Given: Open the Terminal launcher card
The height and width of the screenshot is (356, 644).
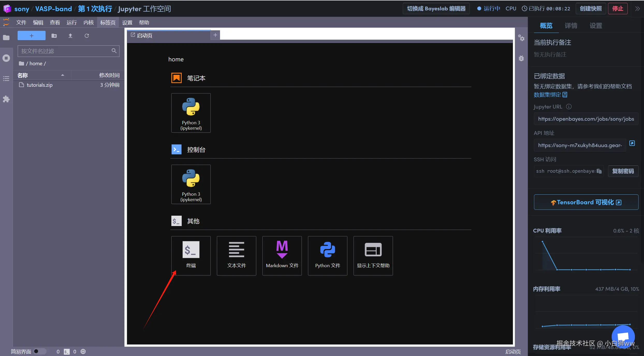Looking at the screenshot, I should click(191, 255).
